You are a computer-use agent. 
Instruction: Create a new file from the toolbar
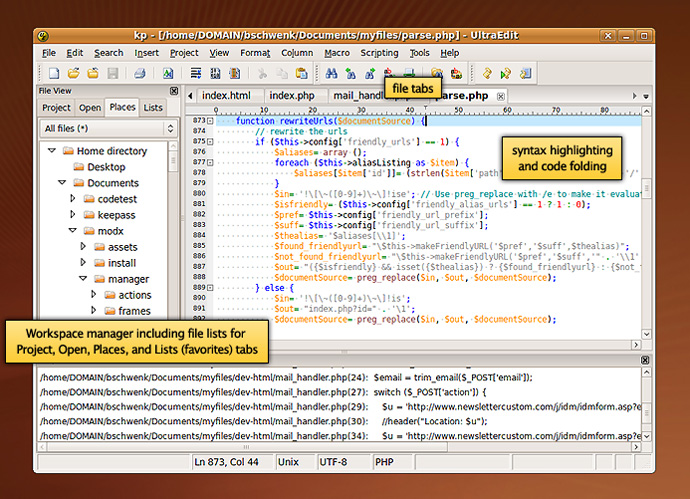54,73
